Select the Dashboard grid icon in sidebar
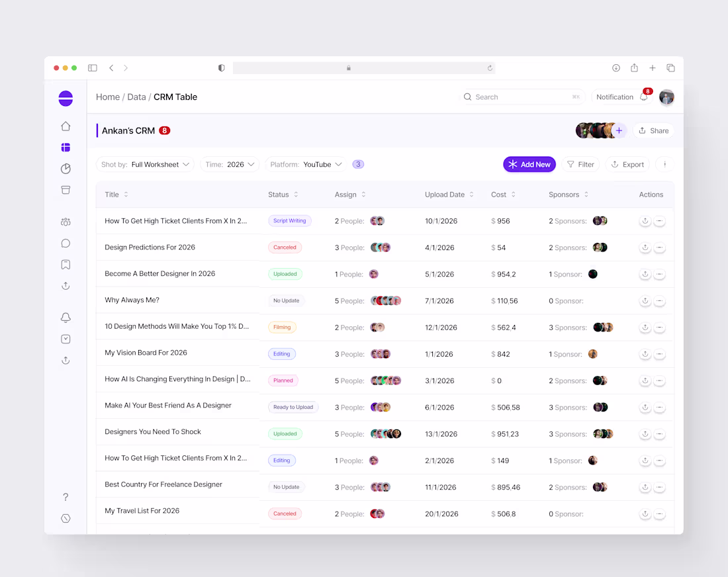Image resolution: width=728 pixels, height=577 pixels. 66,147
